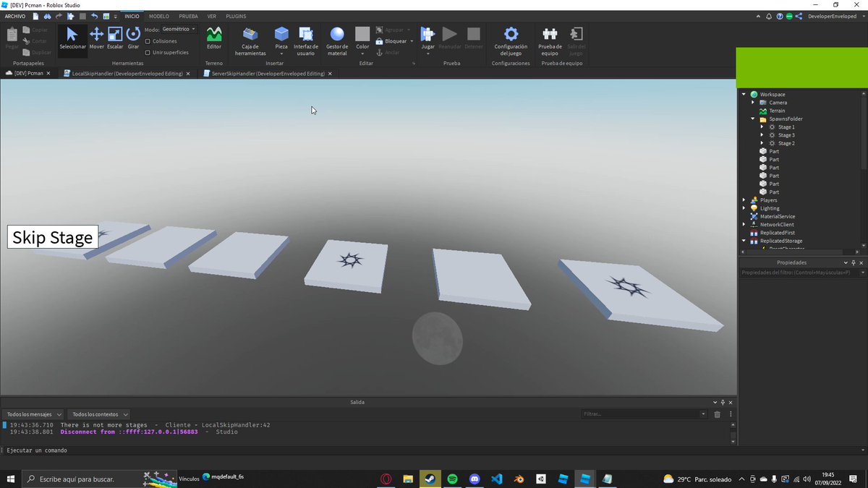This screenshot has height=488, width=868.
Task: Open Visual Studio Code from taskbar
Action: (496, 479)
